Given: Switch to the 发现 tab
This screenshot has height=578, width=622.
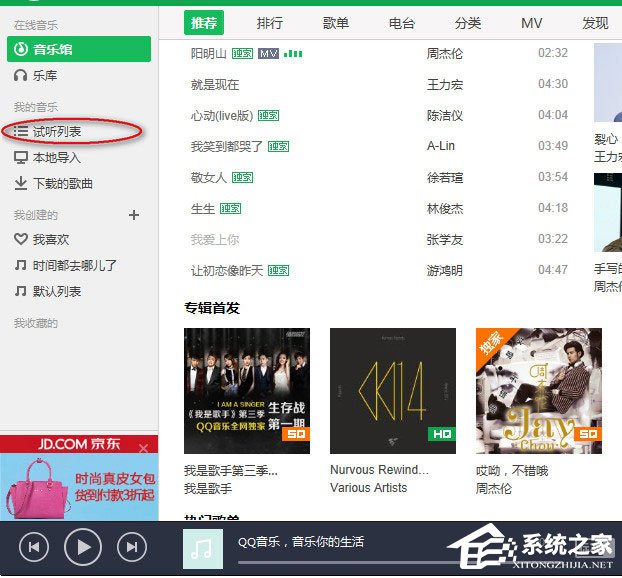Looking at the screenshot, I should 595,23.
